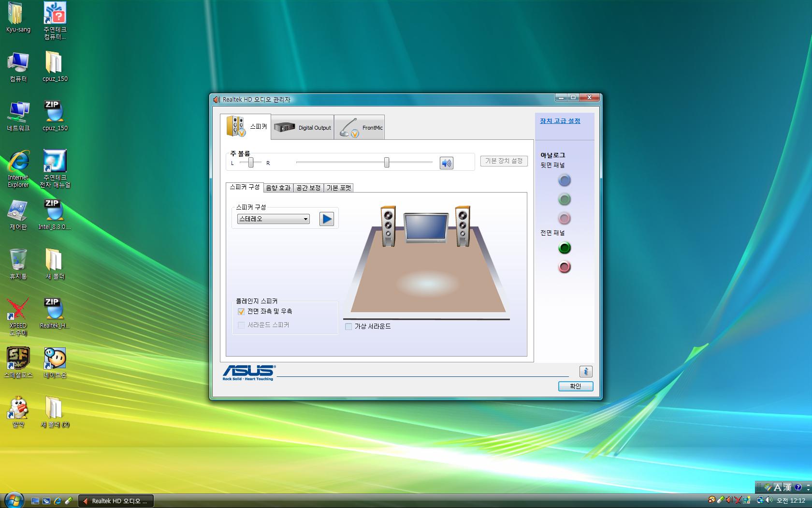
Task: Open the 공간 보정 sub-tab
Action: 308,188
